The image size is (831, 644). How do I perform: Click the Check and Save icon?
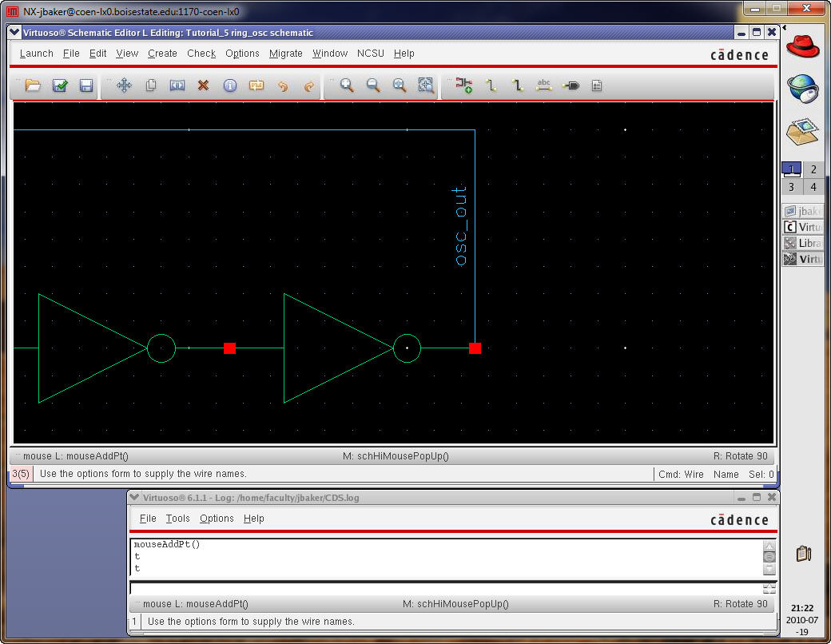click(60, 85)
